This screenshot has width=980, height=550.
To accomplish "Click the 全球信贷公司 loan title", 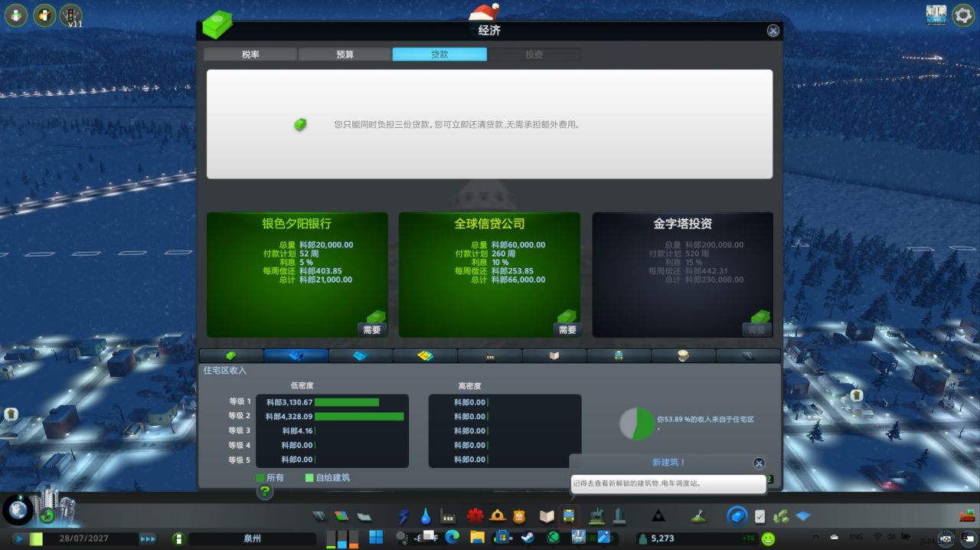I will [489, 224].
